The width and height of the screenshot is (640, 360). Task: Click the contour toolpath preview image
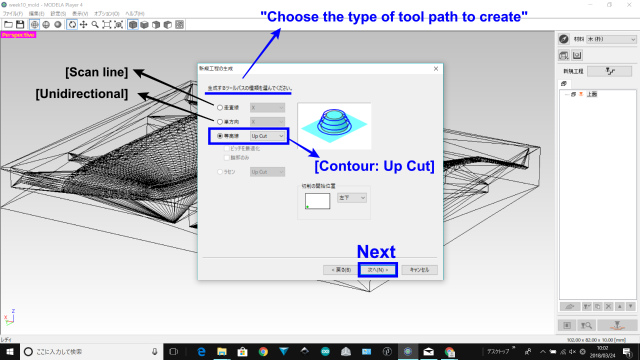pyautogui.click(x=334, y=126)
